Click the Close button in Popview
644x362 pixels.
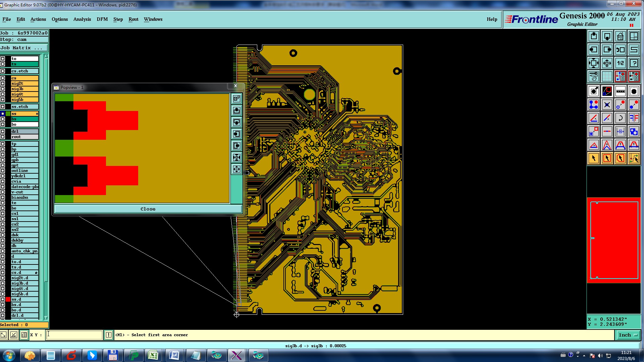[x=148, y=209]
